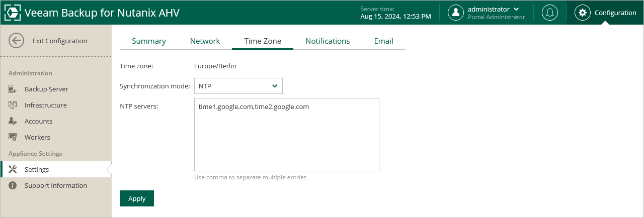Open the Notifications tab

(328, 41)
